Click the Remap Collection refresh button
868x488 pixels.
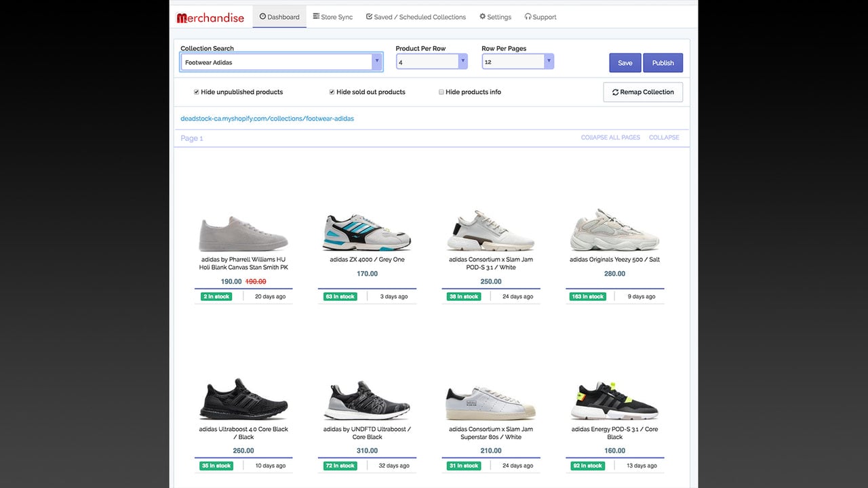pos(643,92)
